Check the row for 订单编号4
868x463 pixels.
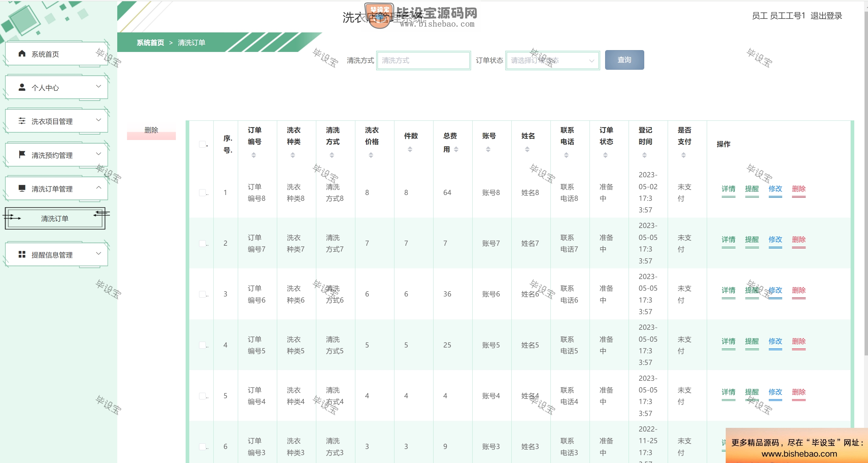point(202,396)
